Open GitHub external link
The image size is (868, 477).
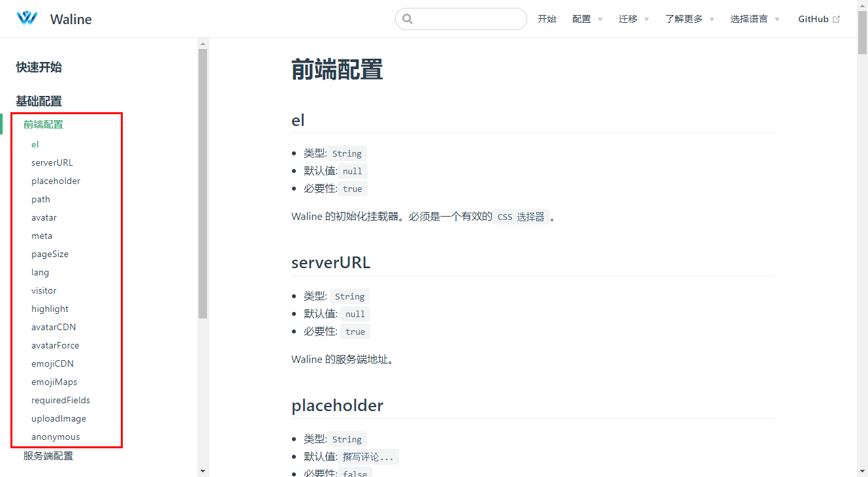(x=819, y=19)
